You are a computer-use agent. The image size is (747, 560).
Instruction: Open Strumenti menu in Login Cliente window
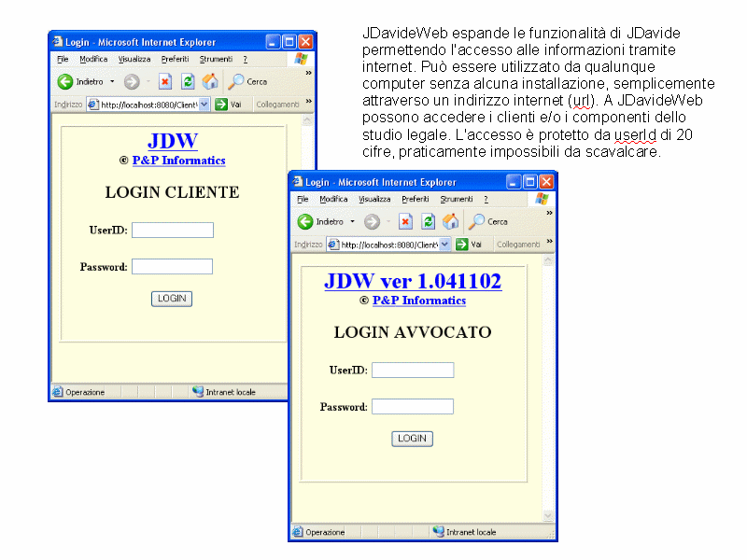[216, 59]
